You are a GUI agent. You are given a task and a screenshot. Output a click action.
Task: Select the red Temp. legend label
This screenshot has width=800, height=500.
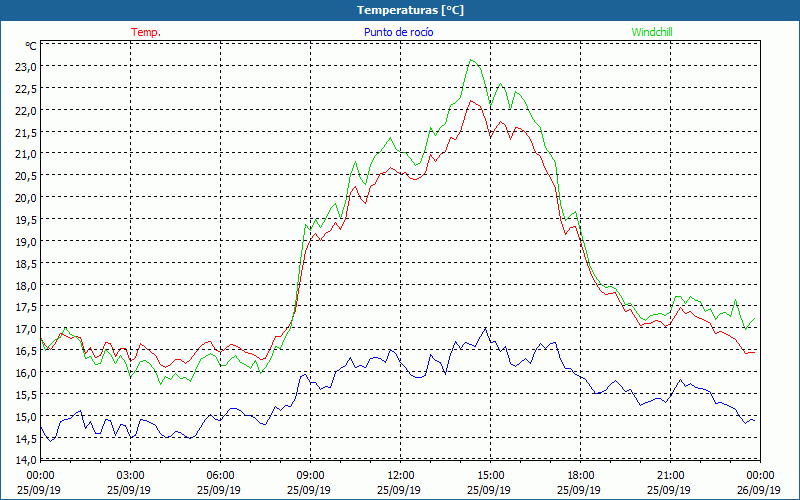coord(146,32)
